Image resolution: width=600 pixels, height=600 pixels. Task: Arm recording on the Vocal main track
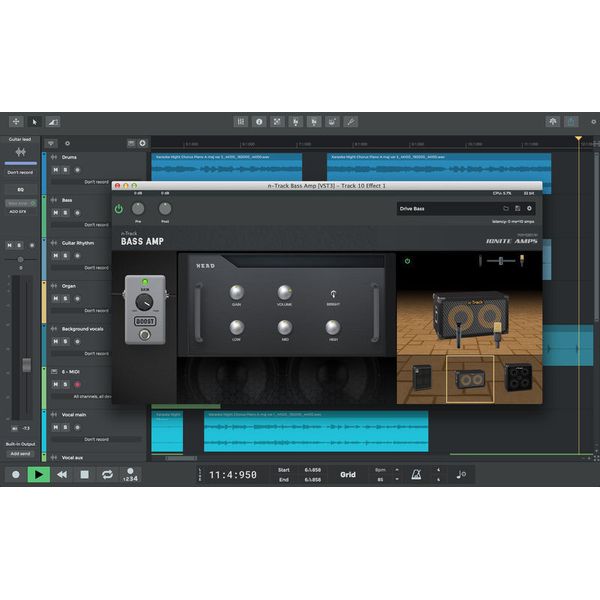tap(77, 427)
